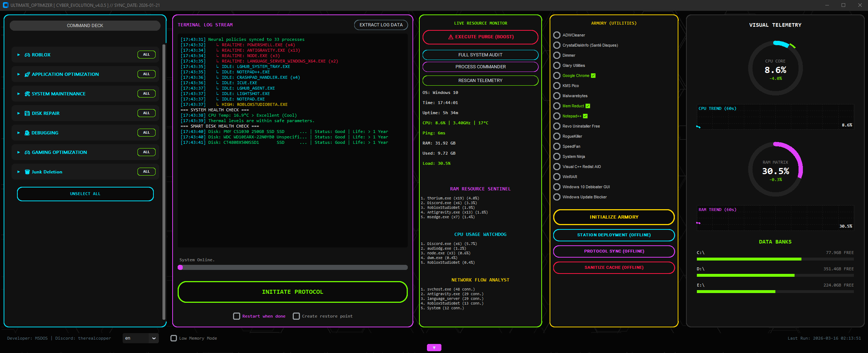The image size is (868, 353).
Task: Toggle ALL for the ROBLOX category
Action: pos(146,55)
